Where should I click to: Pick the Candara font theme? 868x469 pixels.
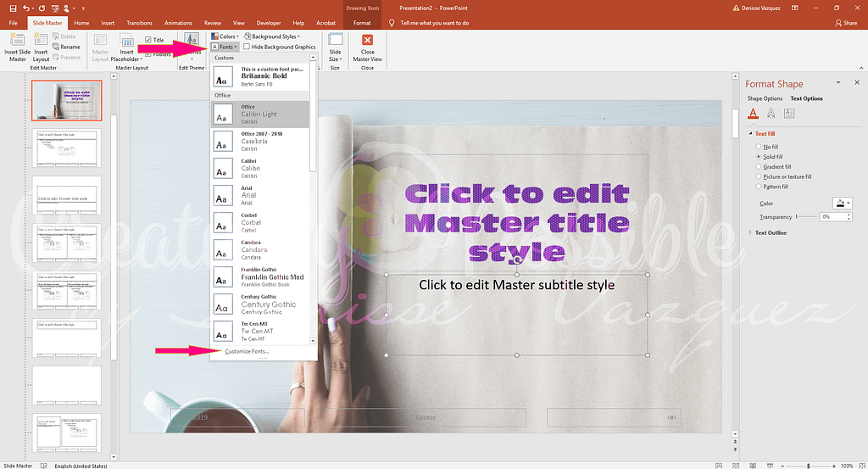pyautogui.click(x=259, y=250)
